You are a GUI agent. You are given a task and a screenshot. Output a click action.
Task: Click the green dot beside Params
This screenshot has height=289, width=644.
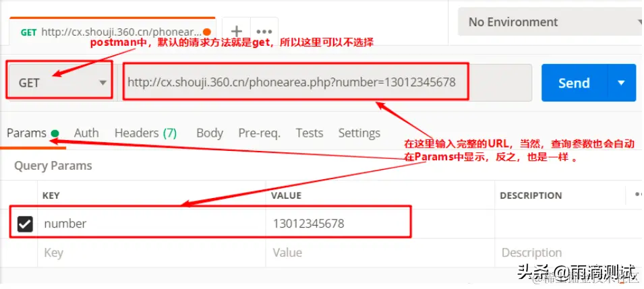click(55, 133)
